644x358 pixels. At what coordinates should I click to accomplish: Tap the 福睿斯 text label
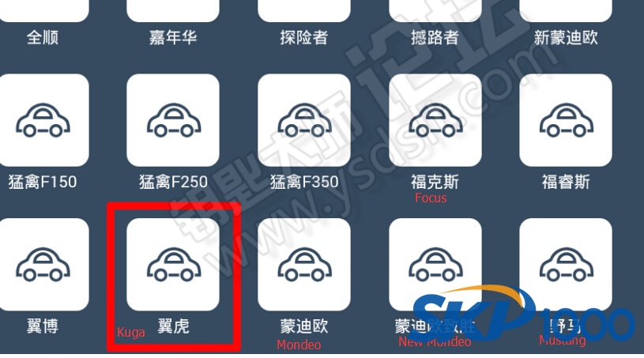(x=566, y=182)
